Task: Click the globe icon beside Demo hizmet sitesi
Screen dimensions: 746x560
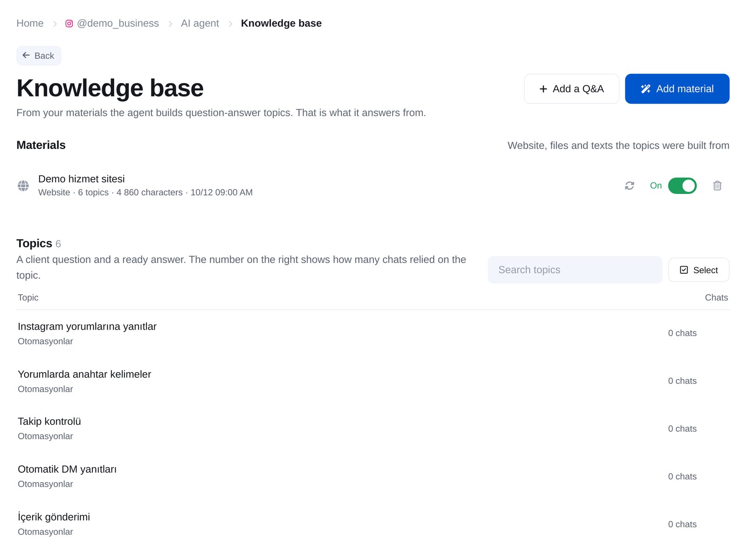Action: point(23,186)
